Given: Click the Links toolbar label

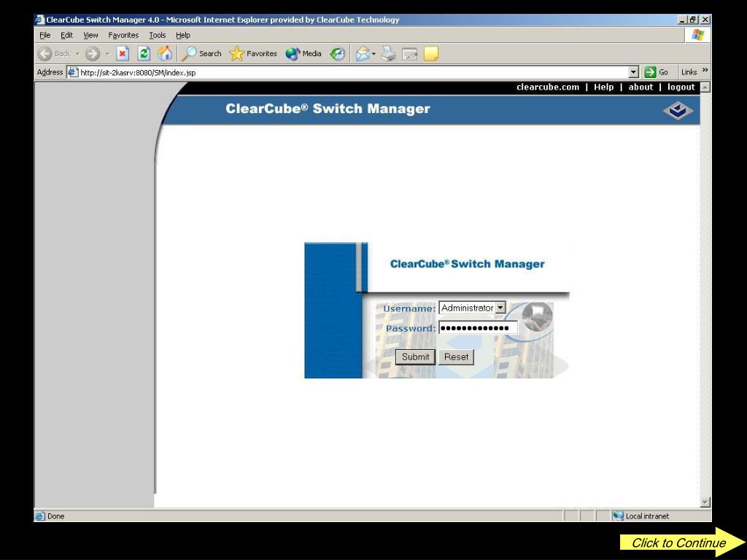Looking at the screenshot, I should 689,72.
